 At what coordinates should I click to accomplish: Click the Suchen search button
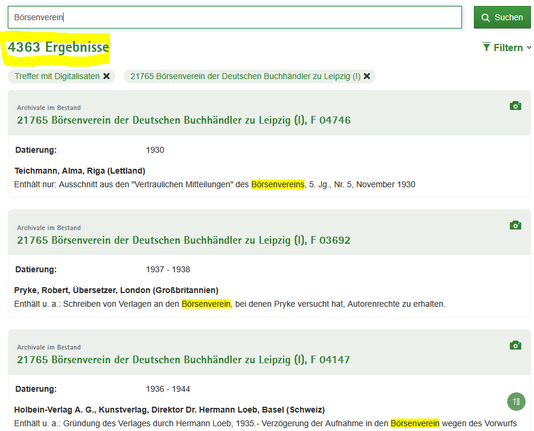(x=502, y=17)
